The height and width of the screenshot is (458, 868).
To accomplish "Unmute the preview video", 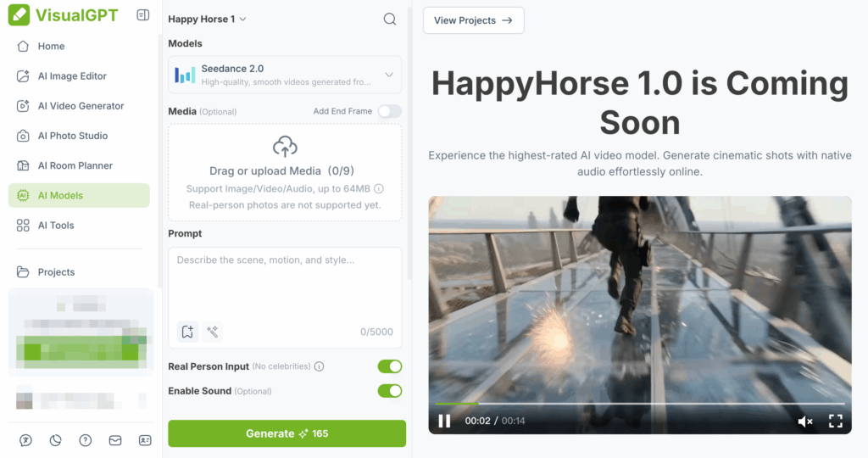I will click(805, 422).
